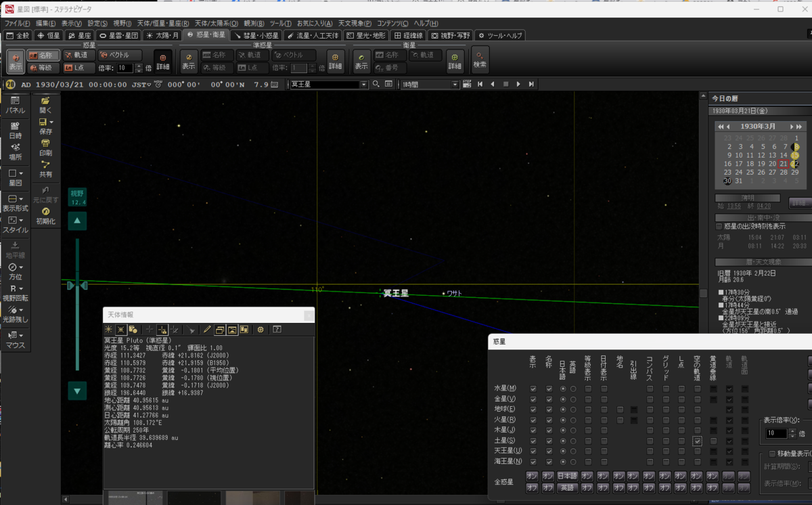This screenshot has width=812, height=505.
Task: Toggle planet L点 button
Action: [78, 68]
